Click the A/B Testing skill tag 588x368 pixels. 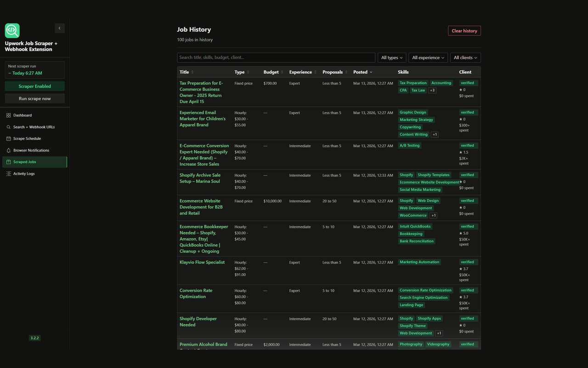[410, 146]
